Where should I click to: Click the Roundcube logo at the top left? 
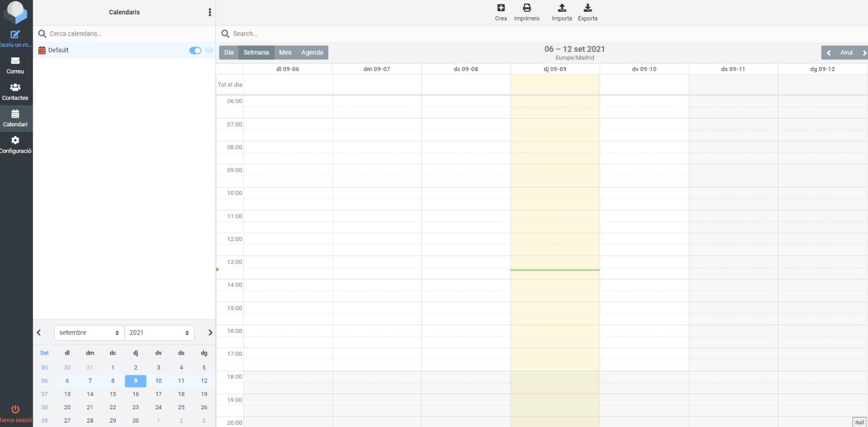[16, 12]
